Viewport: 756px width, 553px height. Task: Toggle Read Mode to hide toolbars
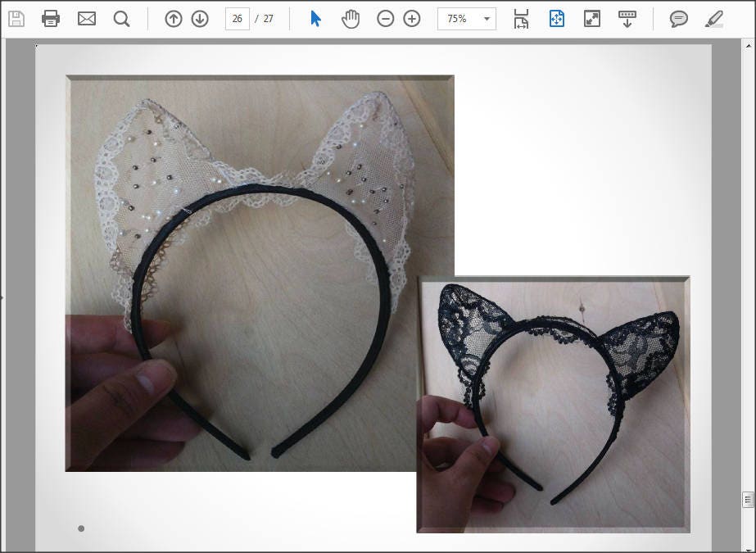tap(626, 18)
